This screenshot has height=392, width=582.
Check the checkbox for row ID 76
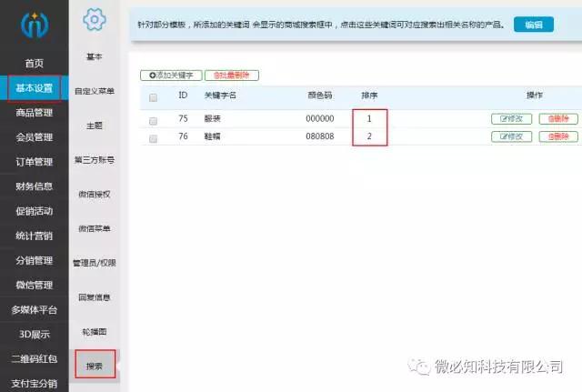tap(153, 138)
